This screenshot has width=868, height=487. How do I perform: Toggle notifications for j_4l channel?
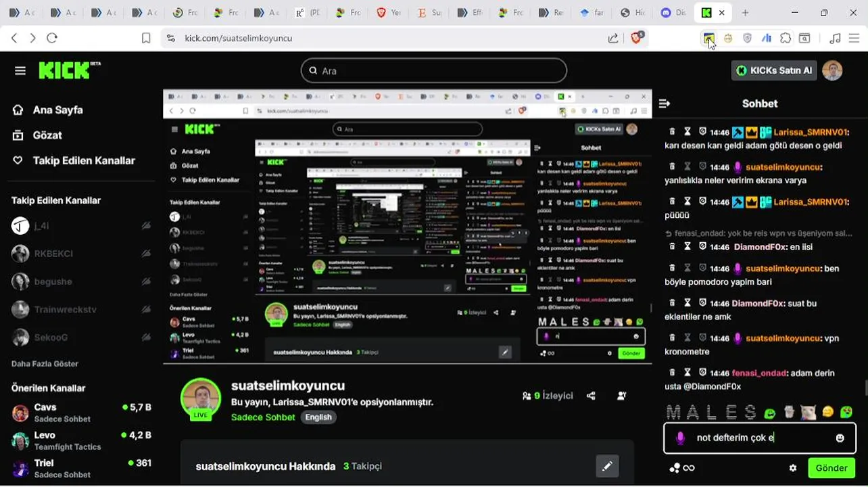[146, 226]
